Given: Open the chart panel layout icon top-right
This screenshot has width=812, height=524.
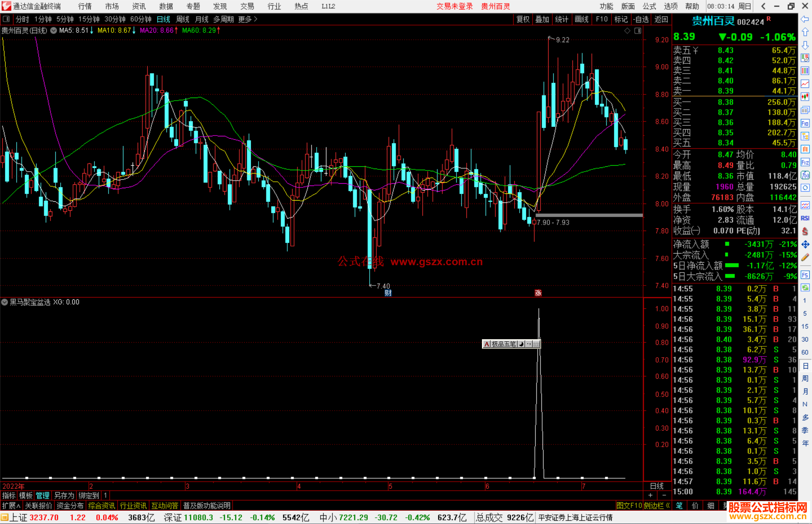Looking at the screenshot, I should [638, 31].
